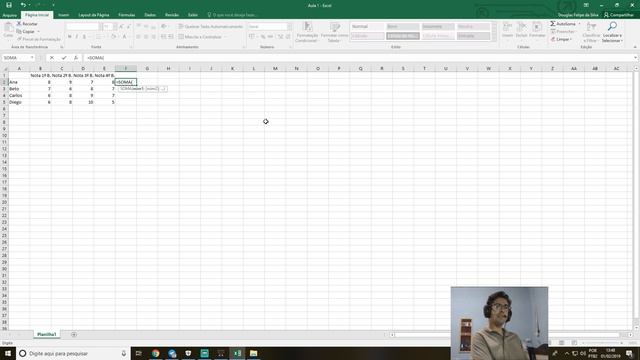
Task: Click the AutoSoma button
Action: click(x=562, y=24)
